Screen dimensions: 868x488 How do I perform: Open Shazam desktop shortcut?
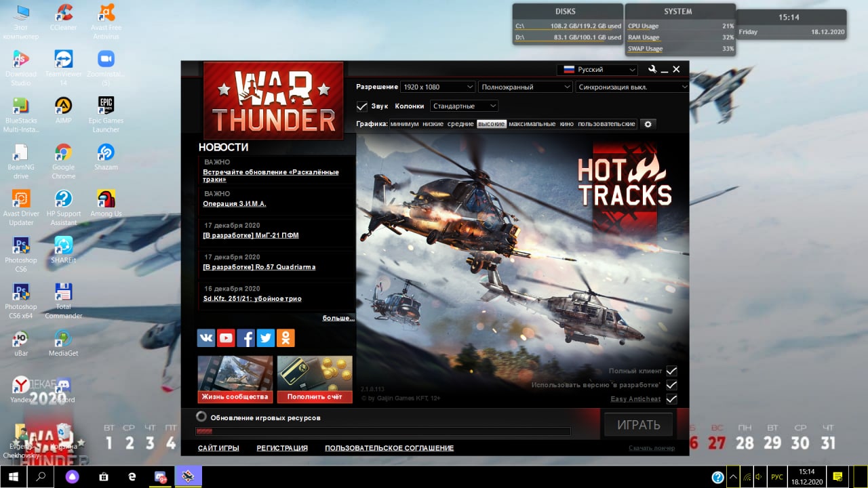tap(106, 157)
